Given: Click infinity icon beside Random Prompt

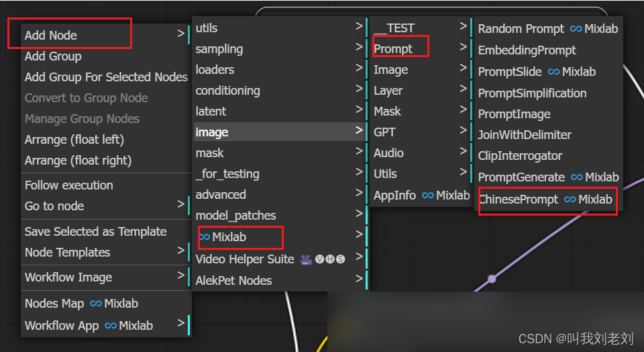Looking at the screenshot, I should [576, 29].
